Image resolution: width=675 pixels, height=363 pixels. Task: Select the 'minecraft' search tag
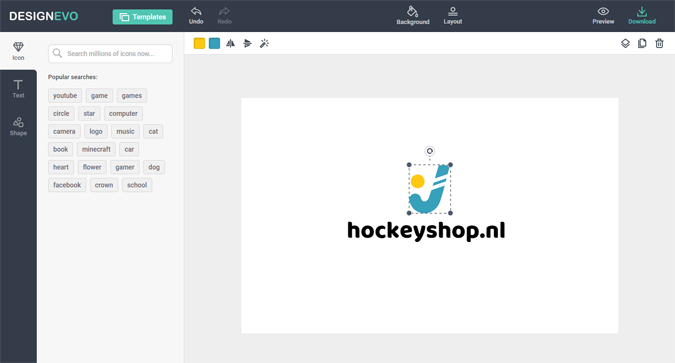(96, 149)
